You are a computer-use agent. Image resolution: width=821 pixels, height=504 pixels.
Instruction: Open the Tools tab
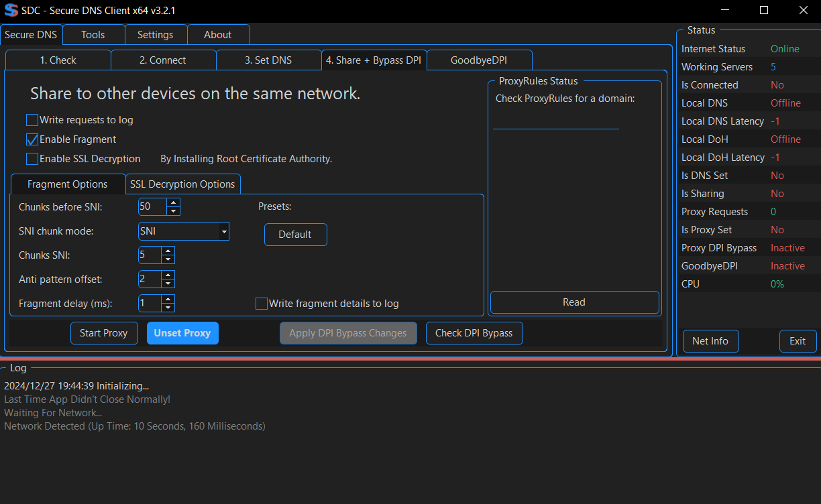(x=93, y=35)
